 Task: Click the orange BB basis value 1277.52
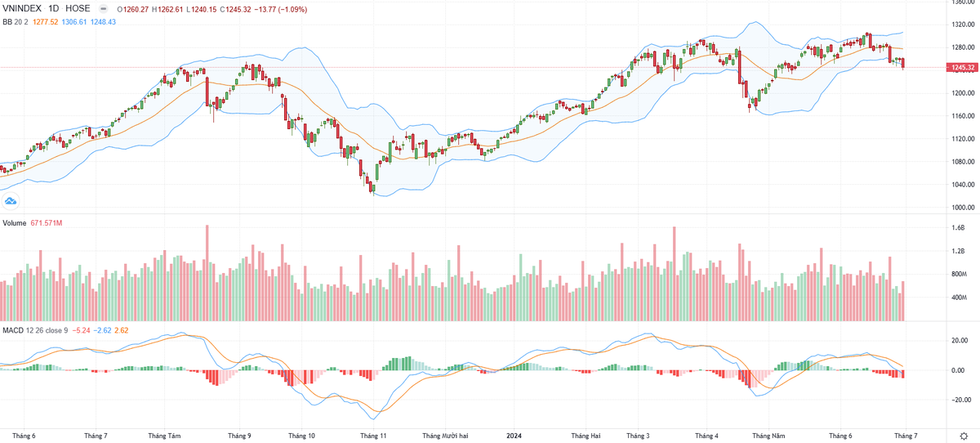click(x=46, y=22)
